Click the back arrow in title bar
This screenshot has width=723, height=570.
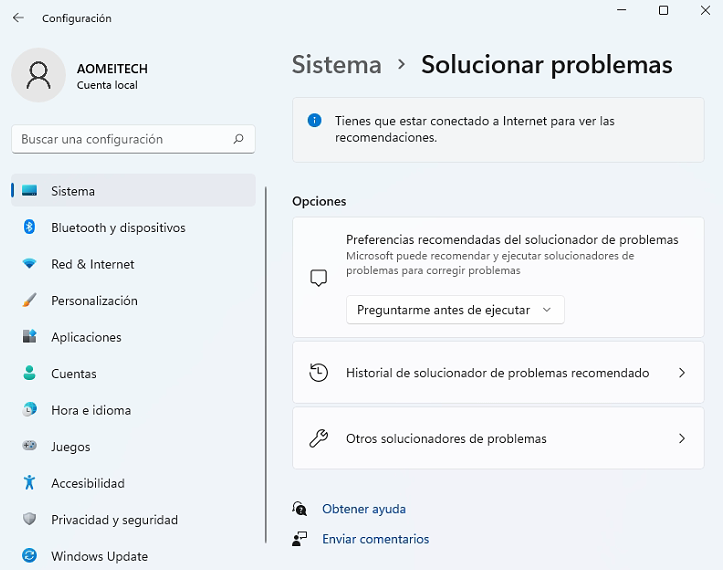pyautogui.click(x=18, y=18)
